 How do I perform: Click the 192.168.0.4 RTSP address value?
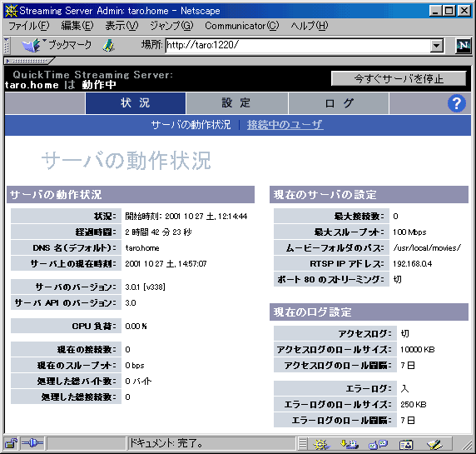(412, 264)
